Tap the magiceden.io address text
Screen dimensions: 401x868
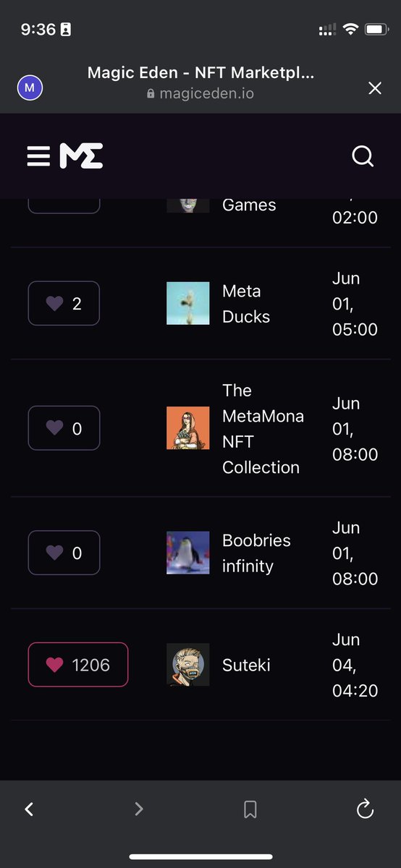click(206, 93)
